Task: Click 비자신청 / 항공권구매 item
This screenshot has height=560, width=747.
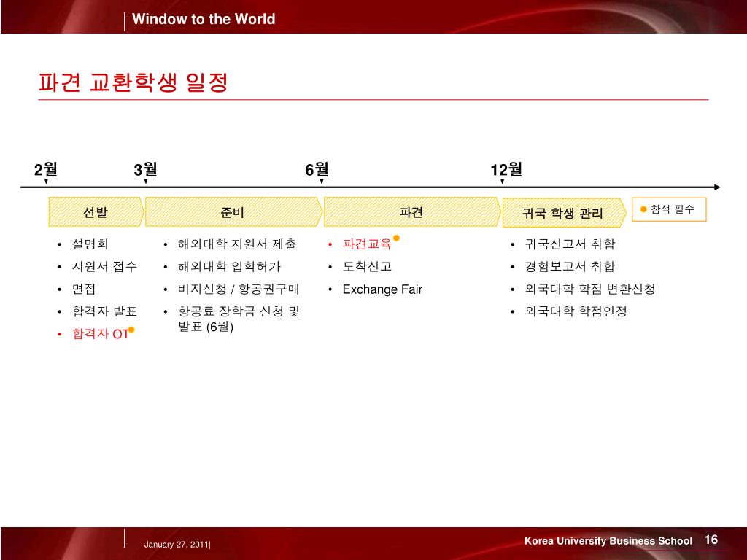Action: tap(239, 289)
